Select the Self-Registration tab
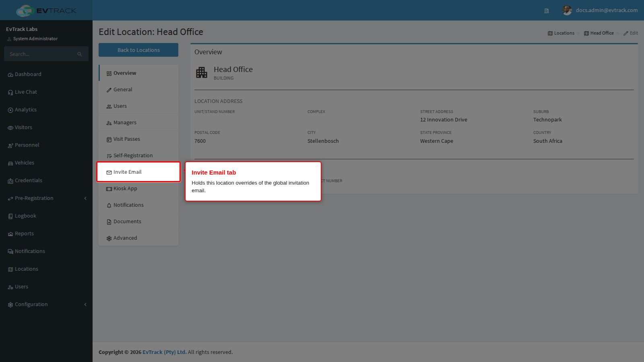Screen dimensions: 644x362 pos(138,156)
